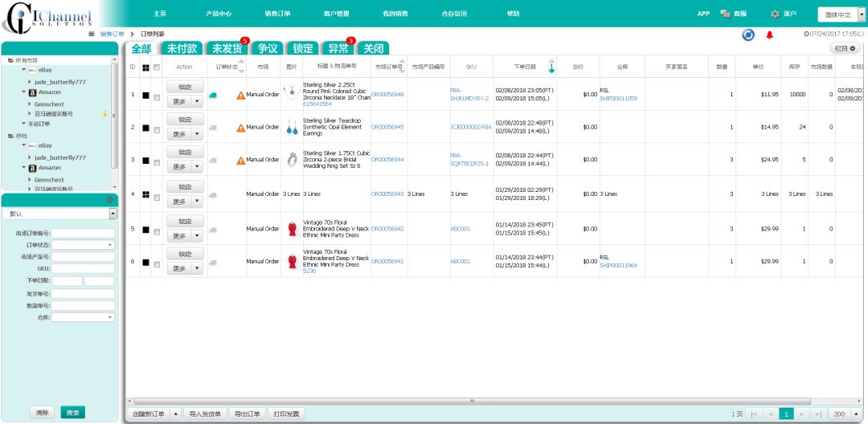
Task: Click the teal truck shipping icon in row 1
Action: [x=212, y=95]
